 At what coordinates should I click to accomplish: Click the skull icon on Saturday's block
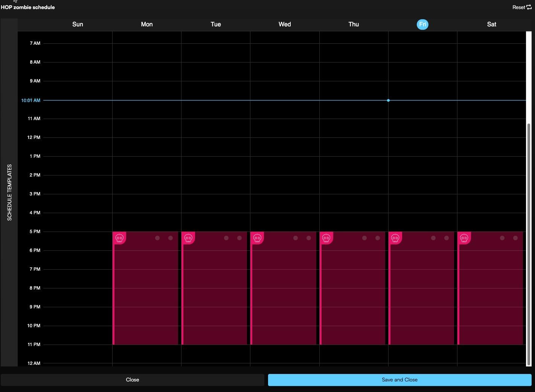464,238
